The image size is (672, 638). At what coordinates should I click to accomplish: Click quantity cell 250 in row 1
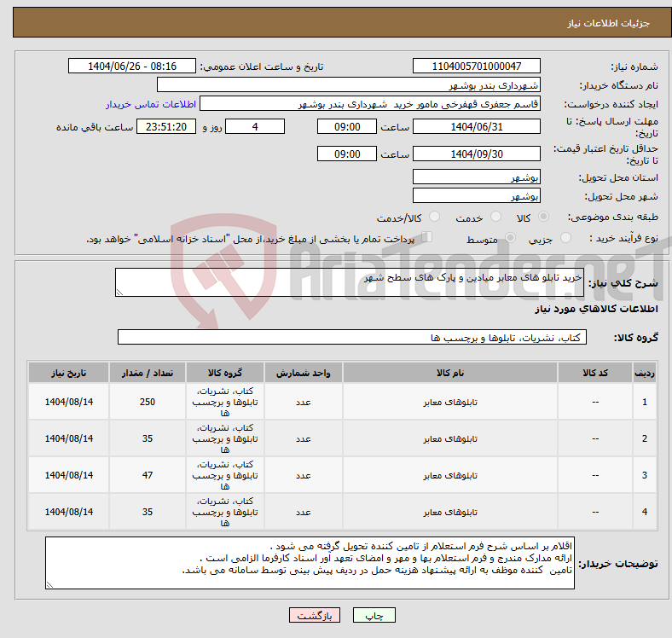click(x=148, y=402)
